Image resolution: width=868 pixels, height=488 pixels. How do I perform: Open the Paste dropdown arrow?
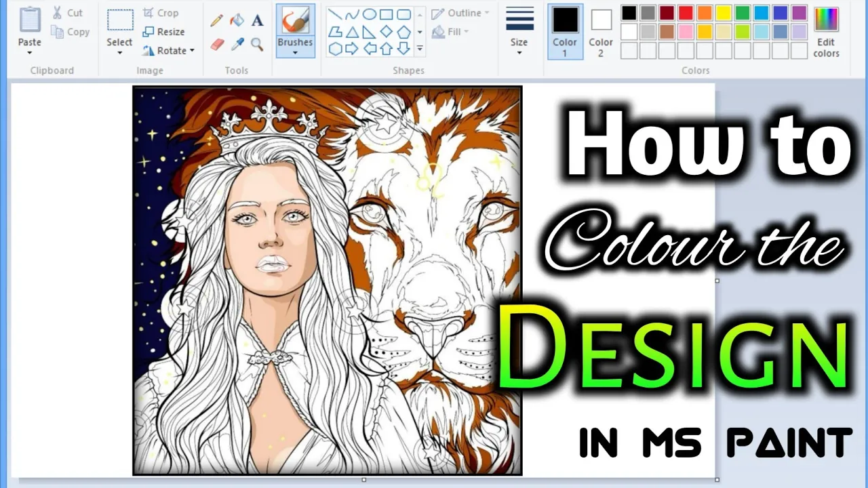[x=30, y=52]
